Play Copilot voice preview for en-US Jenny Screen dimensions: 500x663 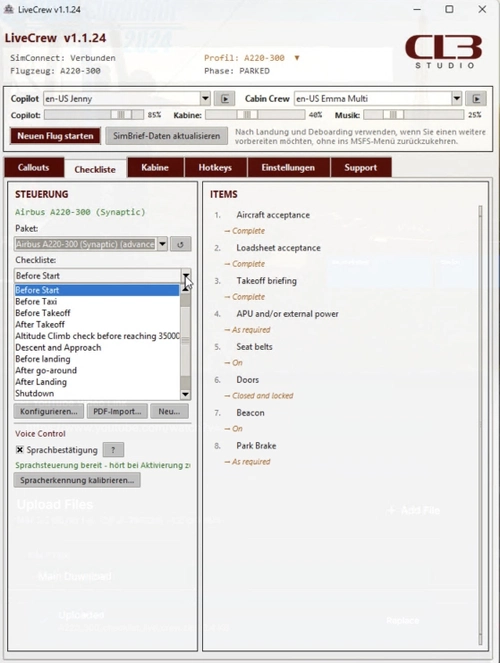[x=224, y=99]
